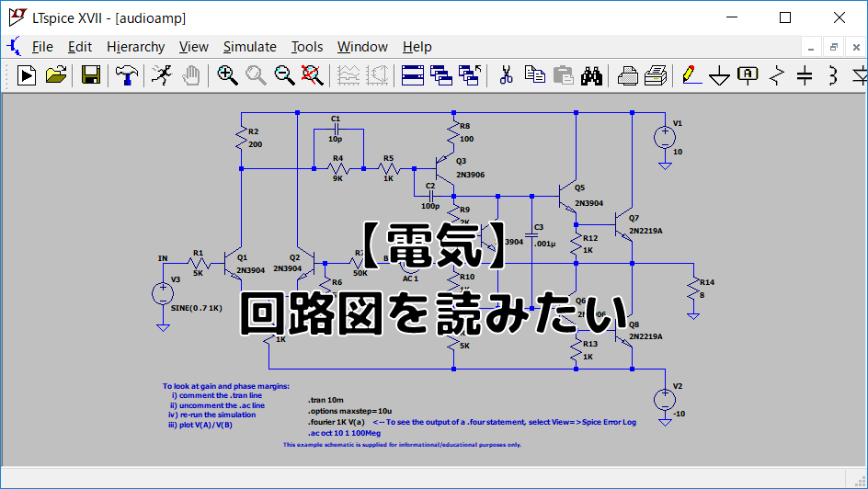Zoom in with the plus magnifier
This screenshot has height=489, width=868.
pyautogui.click(x=227, y=75)
